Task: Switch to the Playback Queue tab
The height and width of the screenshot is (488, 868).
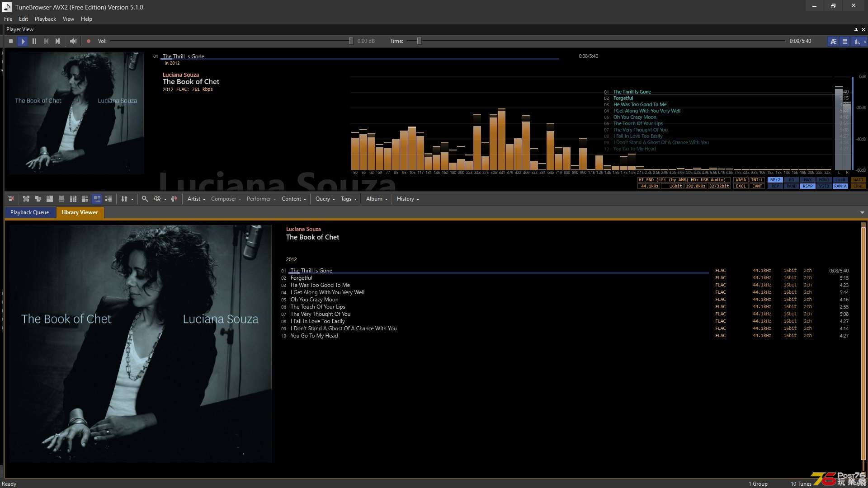Action: [30, 212]
